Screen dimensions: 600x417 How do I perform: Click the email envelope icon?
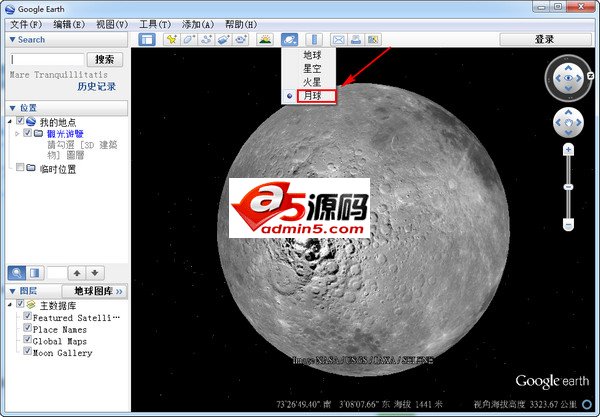click(339, 40)
